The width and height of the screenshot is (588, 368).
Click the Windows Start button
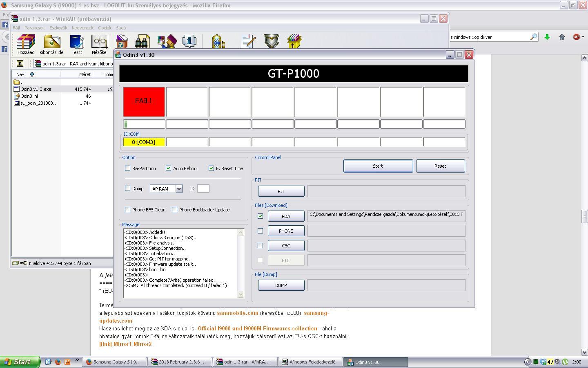tap(20, 362)
